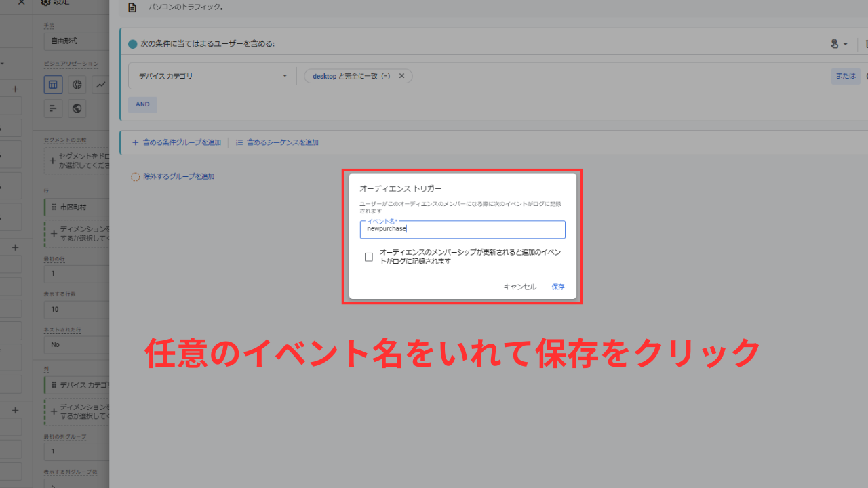Screen dimensions: 868x488
Task: Click the デバイス カテゴリ column dimension chip
Action: 77,385
